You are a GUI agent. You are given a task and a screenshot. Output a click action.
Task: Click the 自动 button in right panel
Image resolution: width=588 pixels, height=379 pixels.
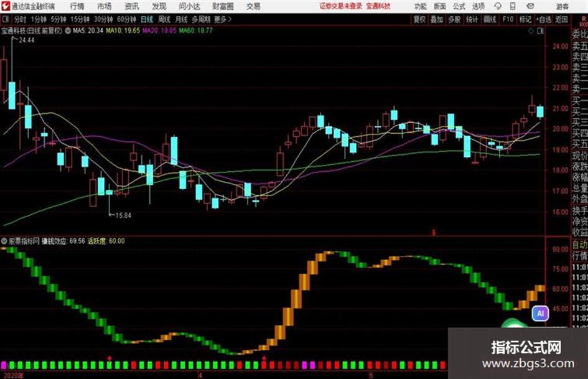pyautogui.click(x=579, y=245)
